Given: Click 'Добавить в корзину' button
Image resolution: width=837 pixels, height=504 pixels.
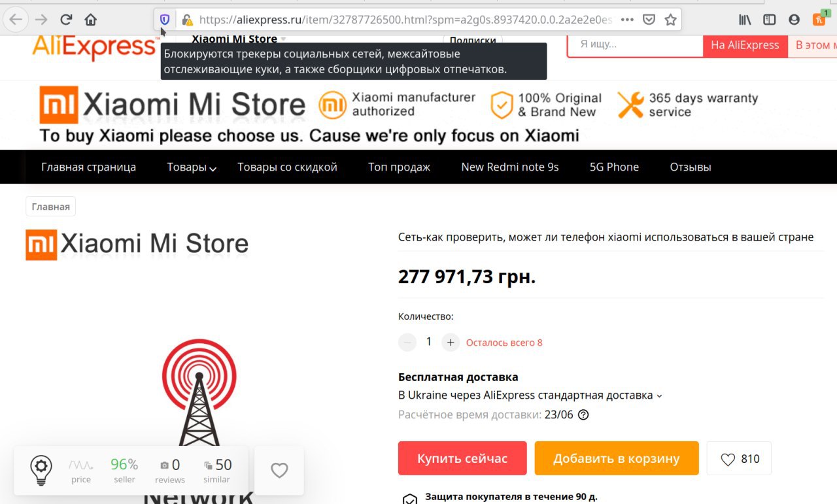Looking at the screenshot, I should [617, 458].
